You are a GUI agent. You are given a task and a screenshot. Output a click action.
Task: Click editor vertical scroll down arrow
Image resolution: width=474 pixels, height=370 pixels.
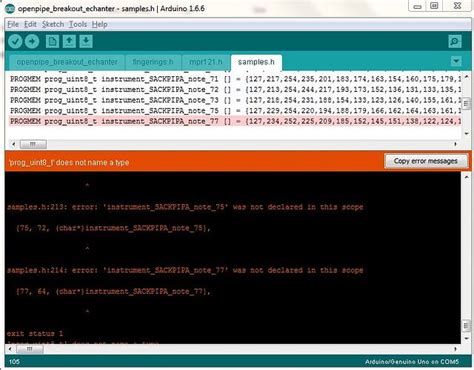(x=466, y=134)
